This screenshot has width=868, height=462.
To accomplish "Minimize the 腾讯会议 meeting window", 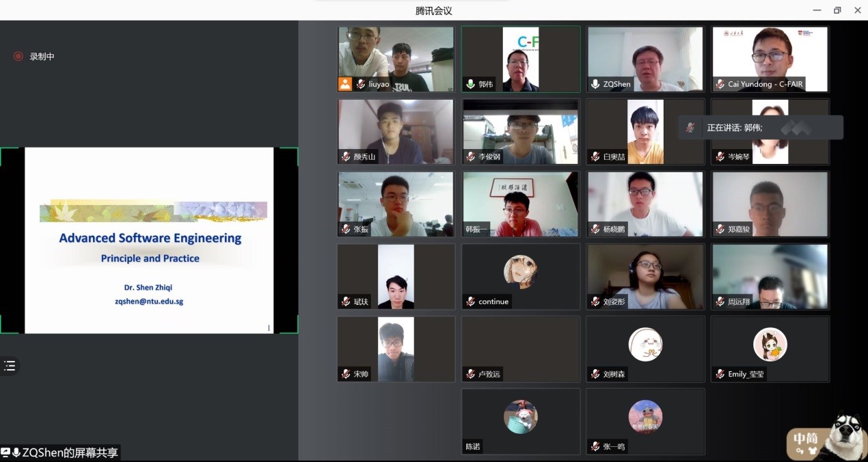I will tap(817, 10).
